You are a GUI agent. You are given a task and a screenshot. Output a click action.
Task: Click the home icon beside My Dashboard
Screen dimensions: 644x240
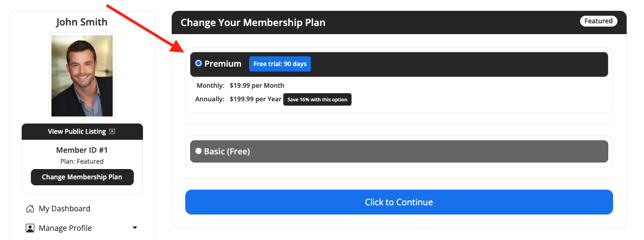tap(30, 209)
